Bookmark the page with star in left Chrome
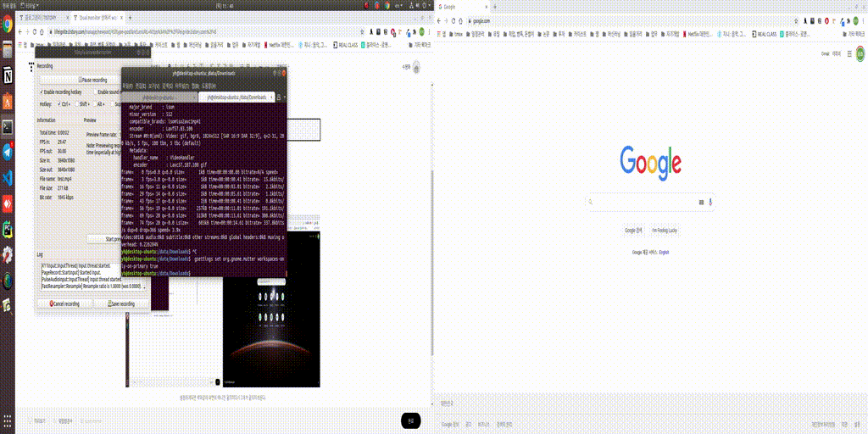The image size is (868, 434). pyautogui.click(x=362, y=31)
